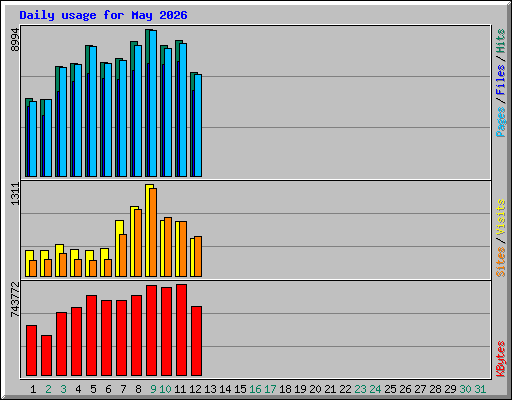Image resolution: width=512 pixels, height=400 pixels.
Task: Click the Hits legend label
Action: 501,41
